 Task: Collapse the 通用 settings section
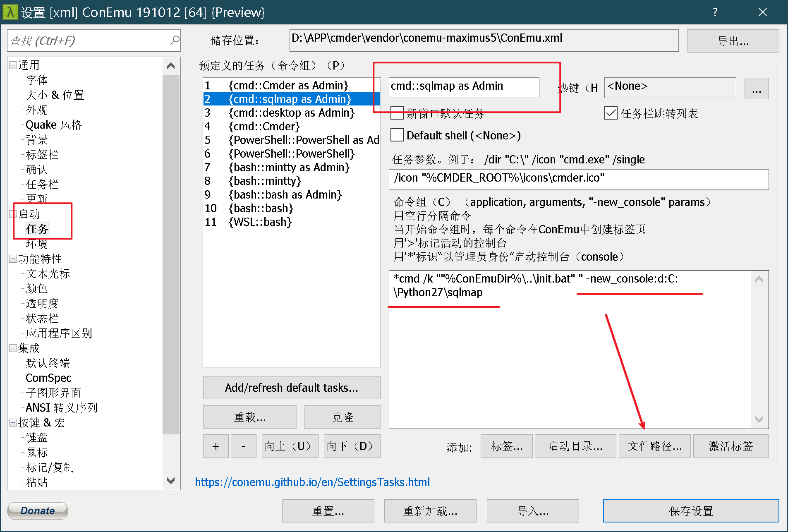point(12,65)
